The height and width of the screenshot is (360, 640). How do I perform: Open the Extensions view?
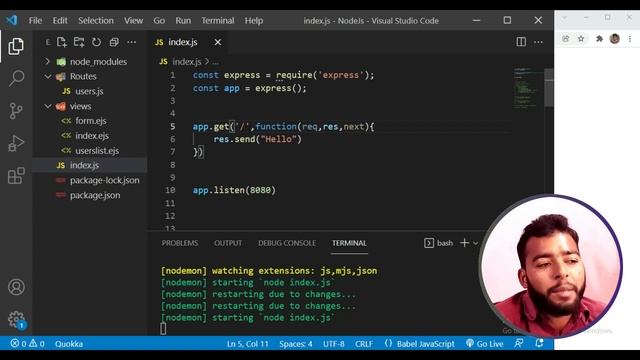click(x=16, y=176)
